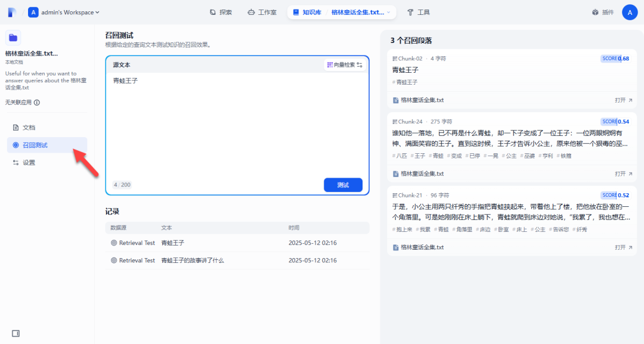The image size is (644, 344).
Task: Click the SCORE 0.68 badge
Action: point(615,58)
